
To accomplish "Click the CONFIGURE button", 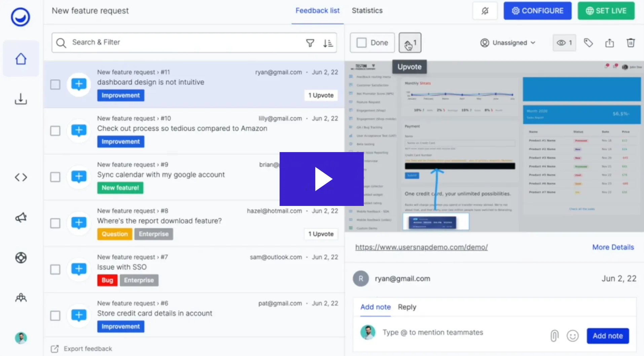I will click(537, 11).
